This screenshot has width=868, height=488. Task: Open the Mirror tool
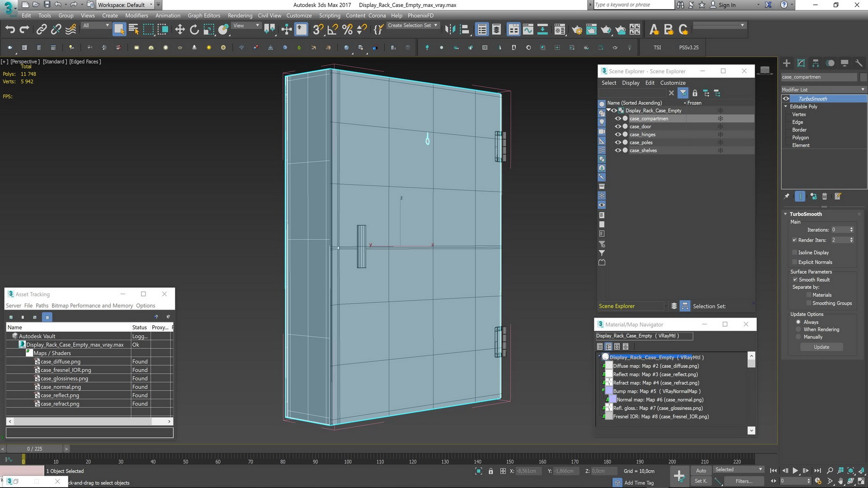pos(449,30)
